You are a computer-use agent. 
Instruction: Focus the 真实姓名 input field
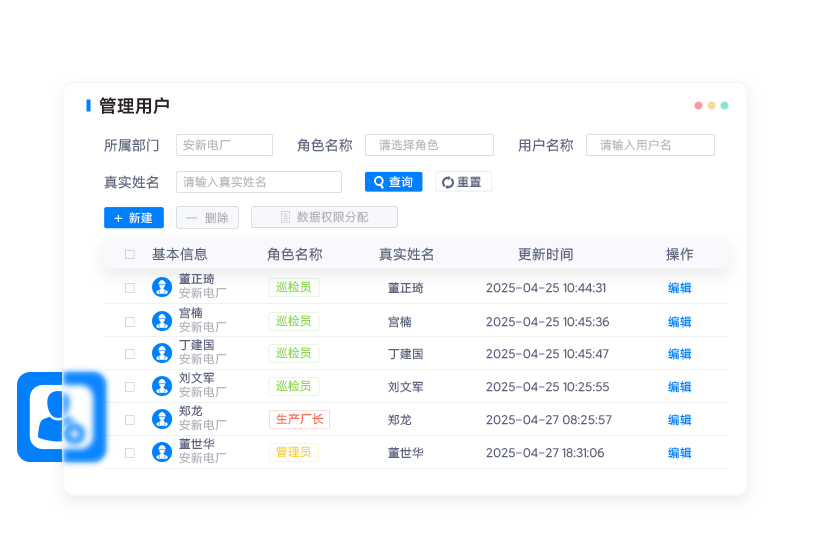coord(259,182)
